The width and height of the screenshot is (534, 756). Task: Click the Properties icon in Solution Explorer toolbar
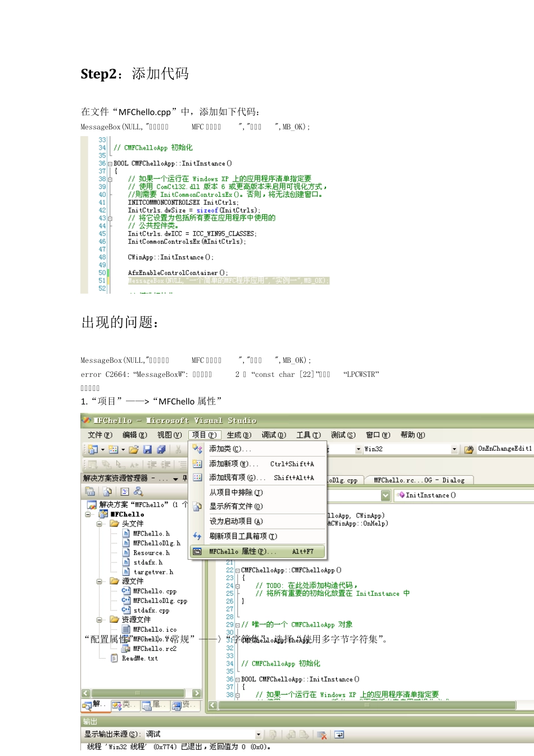pos(90,491)
